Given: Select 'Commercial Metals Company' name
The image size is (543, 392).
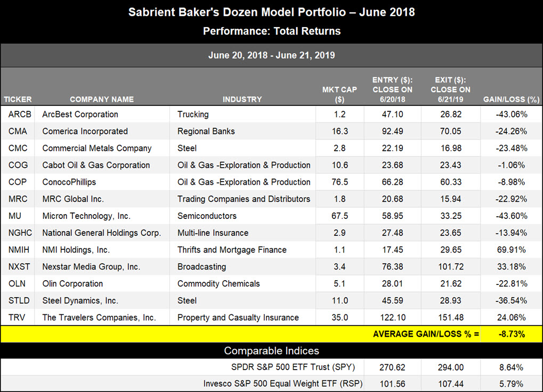Looking at the screenshot, I should (x=97, y=148).
